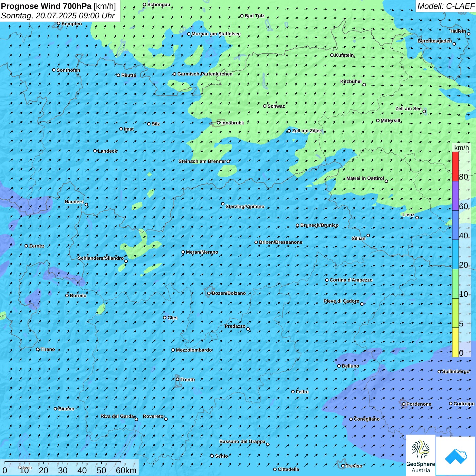Select the Lienz location marker

tap(417, 218)
